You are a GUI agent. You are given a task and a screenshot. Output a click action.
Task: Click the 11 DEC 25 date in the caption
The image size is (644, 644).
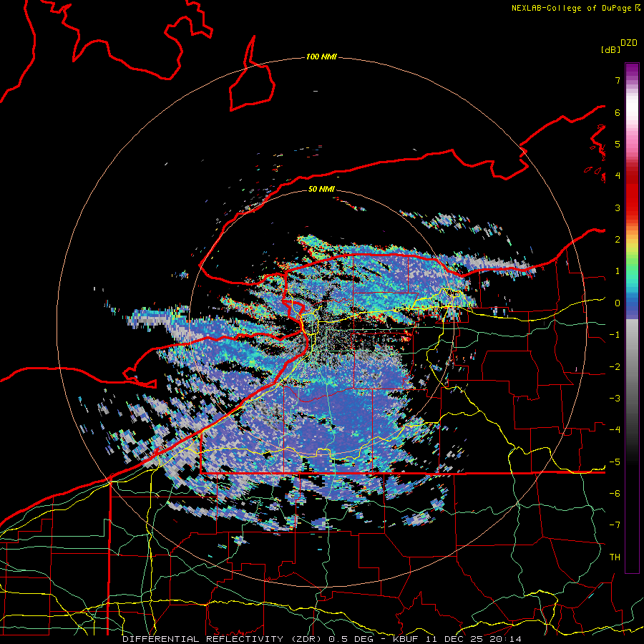click(454, 639)
